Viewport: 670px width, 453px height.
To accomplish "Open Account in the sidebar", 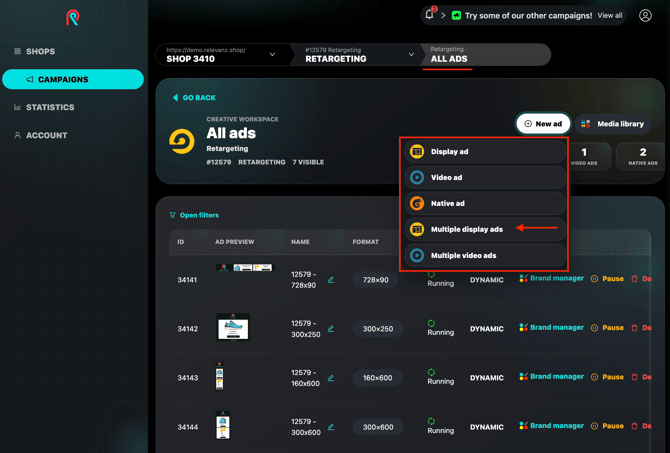I will click(x=41, y=135).
